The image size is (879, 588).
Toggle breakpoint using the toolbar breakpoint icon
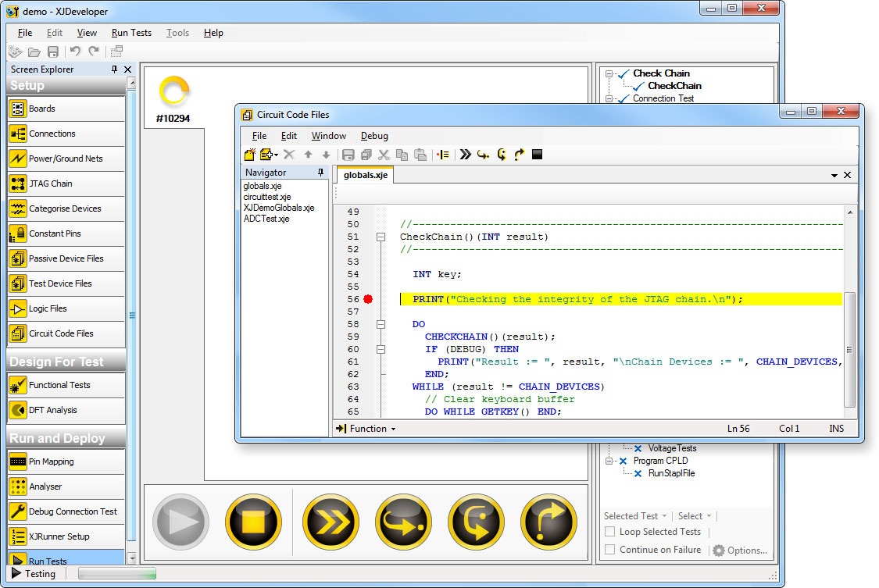443,155
